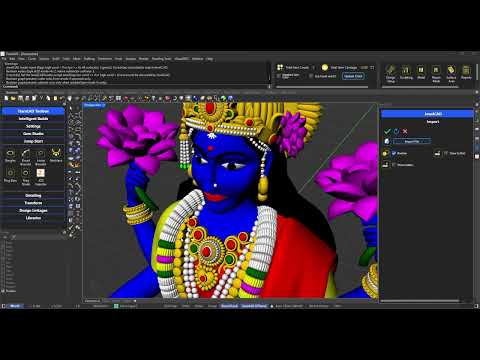Open the Round Bracelet builder icon
The width and height of the screenshot is (480, 360).
click(x=26, y=154)
